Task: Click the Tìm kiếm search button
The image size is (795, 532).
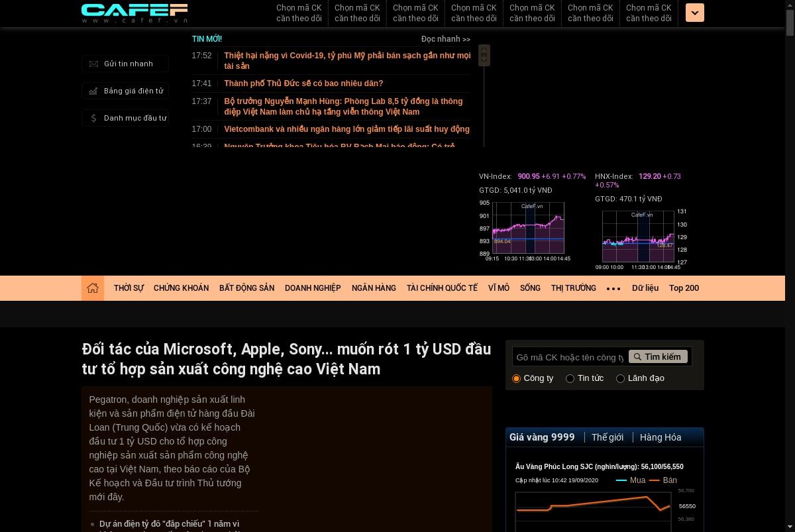Action: [x=658, y=356]
